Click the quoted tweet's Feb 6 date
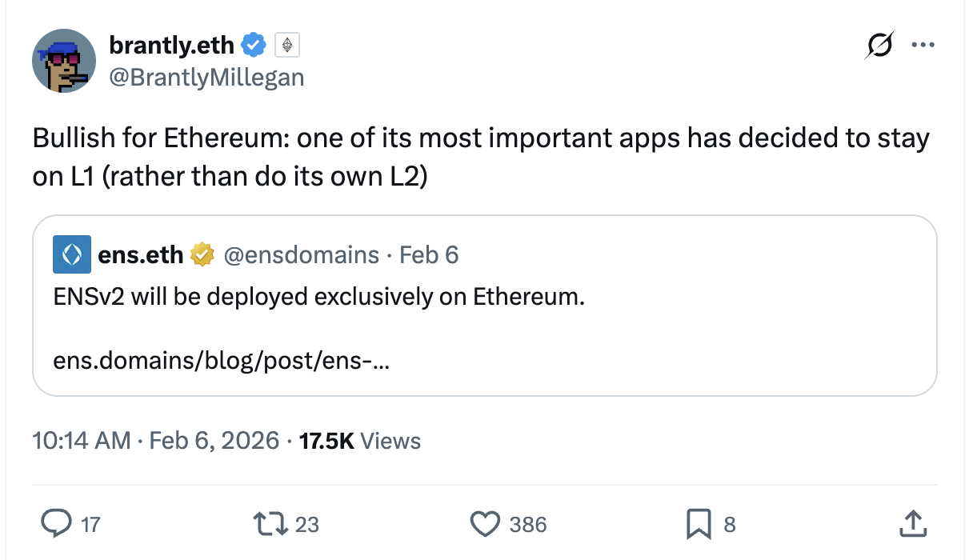This screenshot has width=973, height=560. [429, 255]
